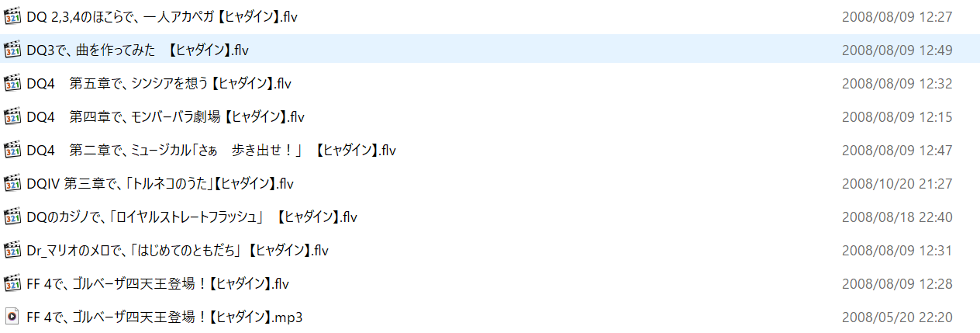The width and height of the screenshot is (980, 333).
Task: Click the date 2008/08/18 22:40
Action: 897,217
